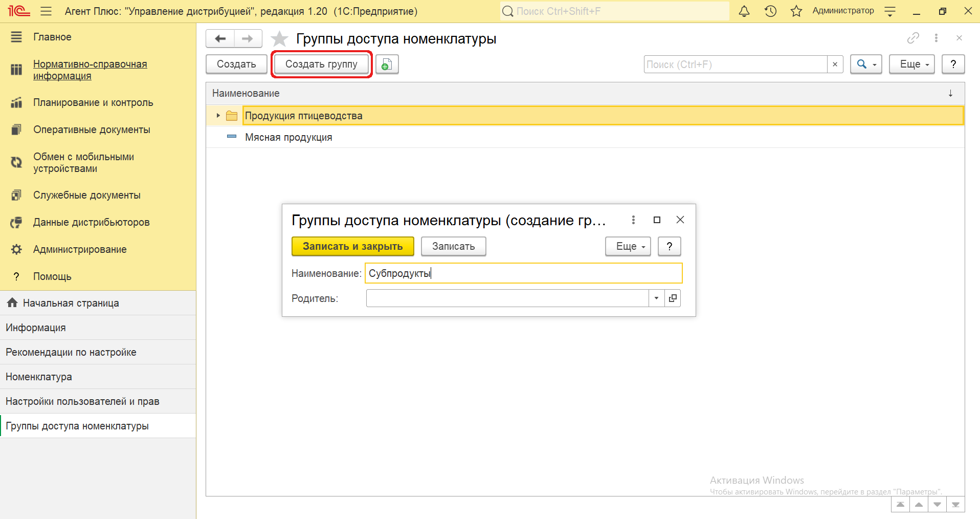980x519 pixels.
Task: Click into the Наименование input field
Action: point(523,273)
